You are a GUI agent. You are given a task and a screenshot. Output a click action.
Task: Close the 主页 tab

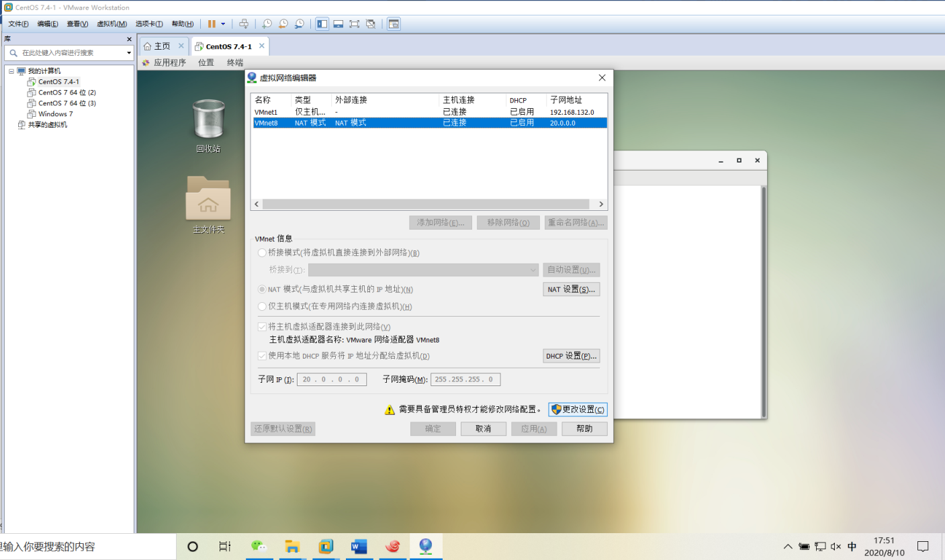tap(181, 46)
